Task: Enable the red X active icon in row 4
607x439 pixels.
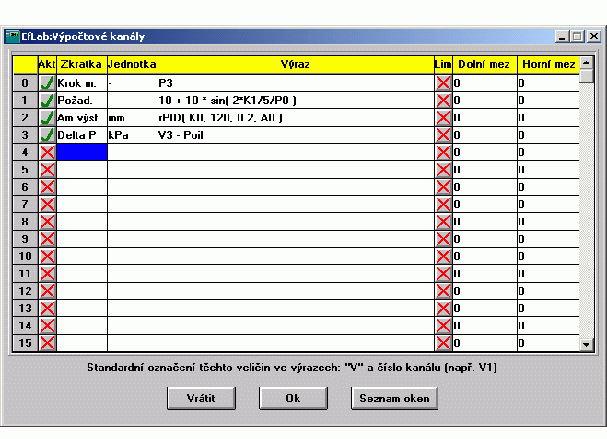Action: click(46, 152)
